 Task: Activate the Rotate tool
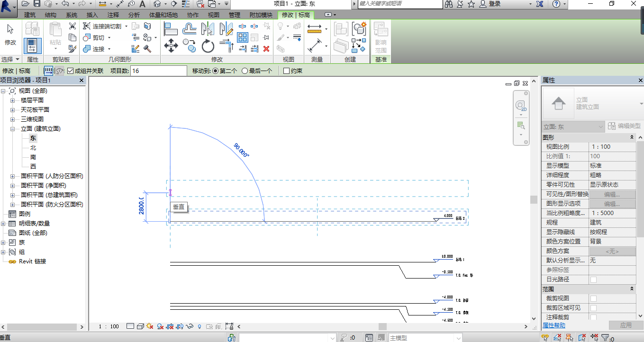pyautogui.click(x=208, y=46)
